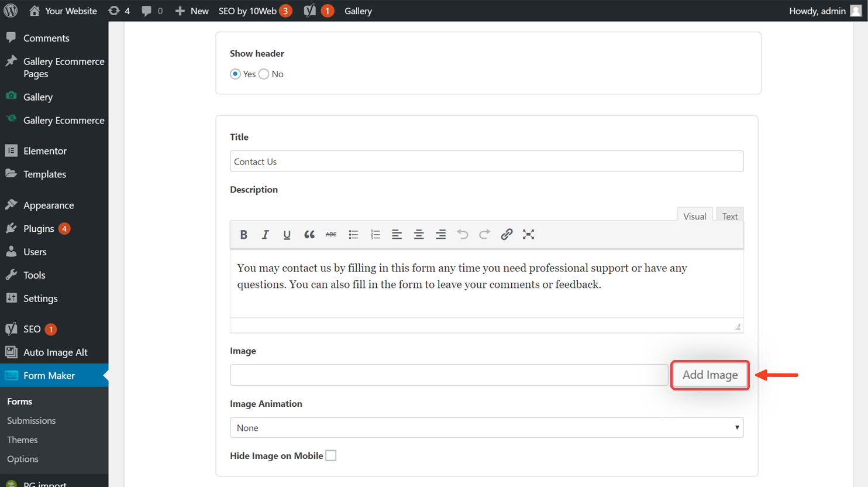868x487 pixels.
Task: Toggle italic formatting
Action: tap(265, 234)
